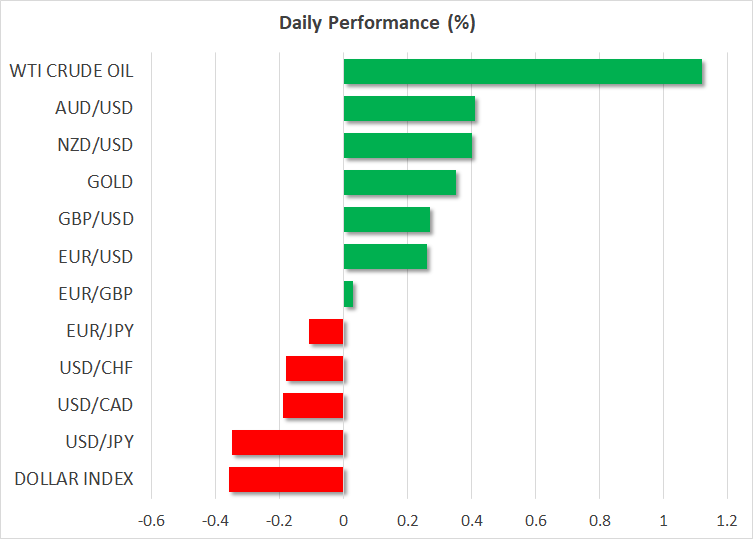Viewport: 753px width, 539px height.
Task: Click the GBP/USD green bar
Action: click(x=386, y=219)
